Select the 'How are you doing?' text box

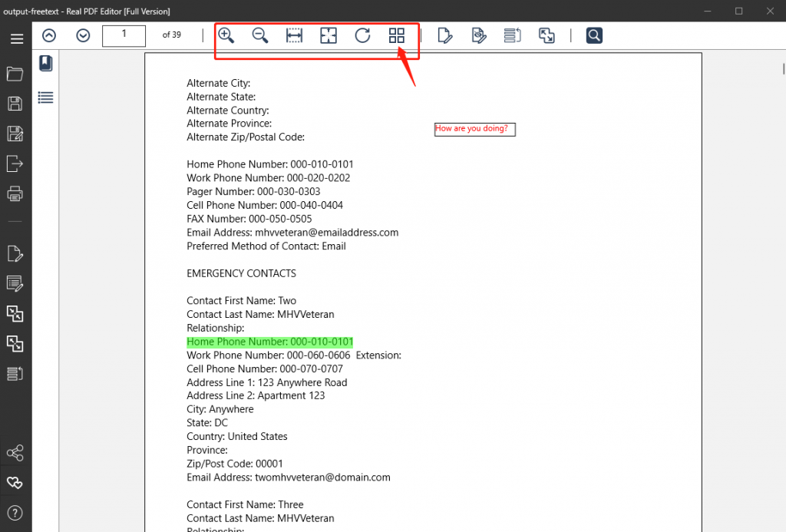[474, 129]
